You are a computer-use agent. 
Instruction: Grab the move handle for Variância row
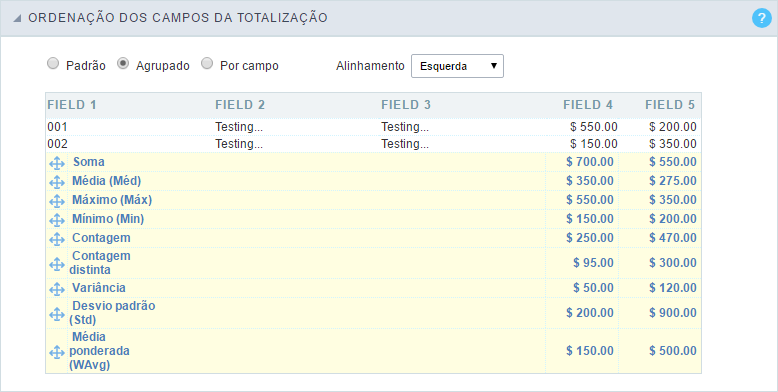coord(57,289)
